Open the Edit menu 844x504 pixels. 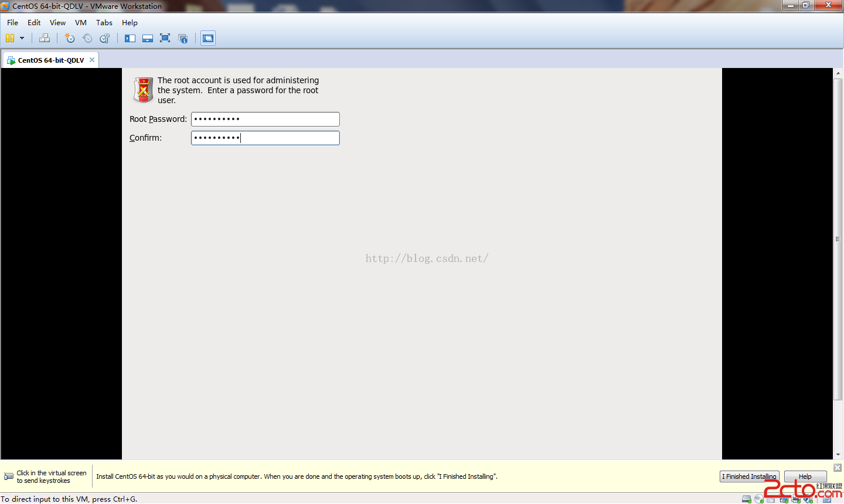[34, 23]
